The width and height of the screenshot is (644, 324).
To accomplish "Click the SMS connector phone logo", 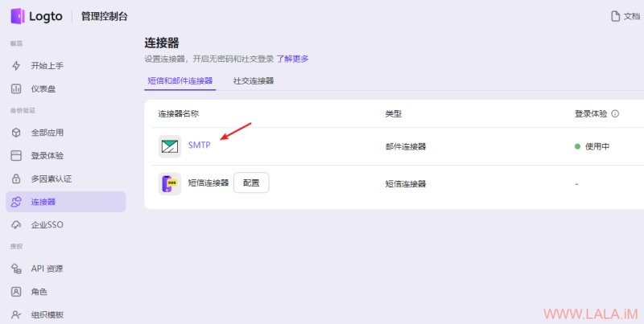I will (170, 184).
